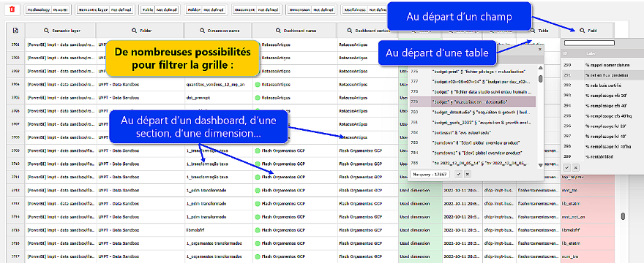Viewport: 644px width, 263px height.
Task: Open the Table Not defined filter chip
Action: (159, 9)
